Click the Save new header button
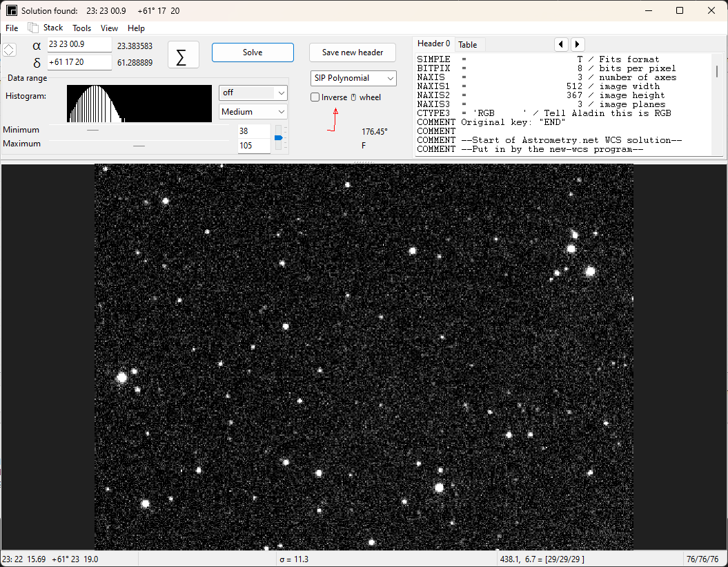Image resolution: width=728 pixels, height=567 pixels. (352, 52)
